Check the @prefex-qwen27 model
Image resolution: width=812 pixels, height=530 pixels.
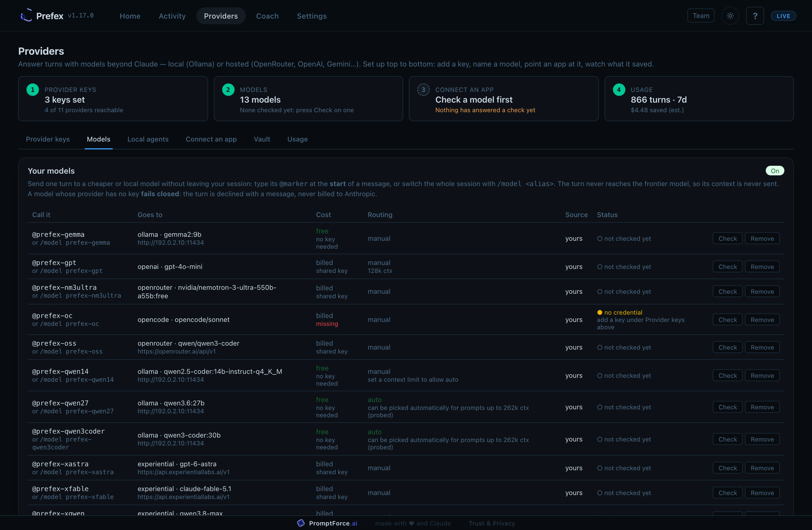pos(727,407)
